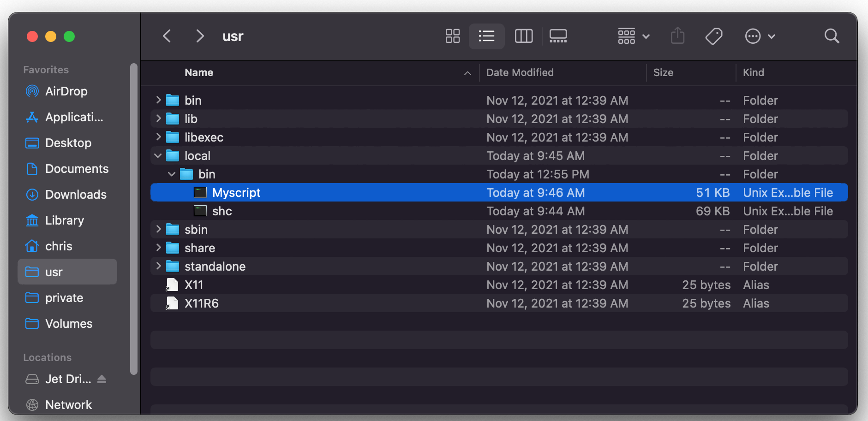Collapse the local folder
The height and width of the screenshot is (421, 868).
[158, 156]
